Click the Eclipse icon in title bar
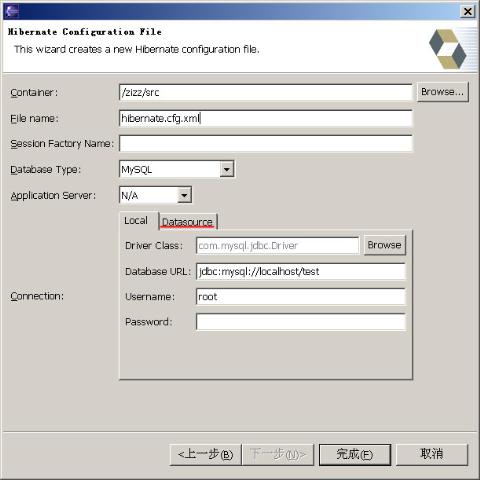This screenshot has width=480, height=480. [12, 11]
